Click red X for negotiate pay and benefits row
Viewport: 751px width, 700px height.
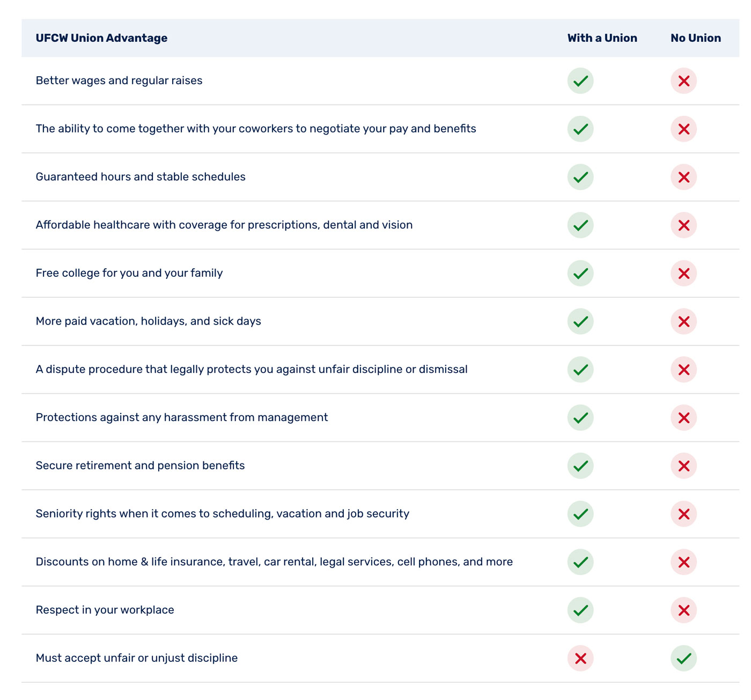coord(683,129)
